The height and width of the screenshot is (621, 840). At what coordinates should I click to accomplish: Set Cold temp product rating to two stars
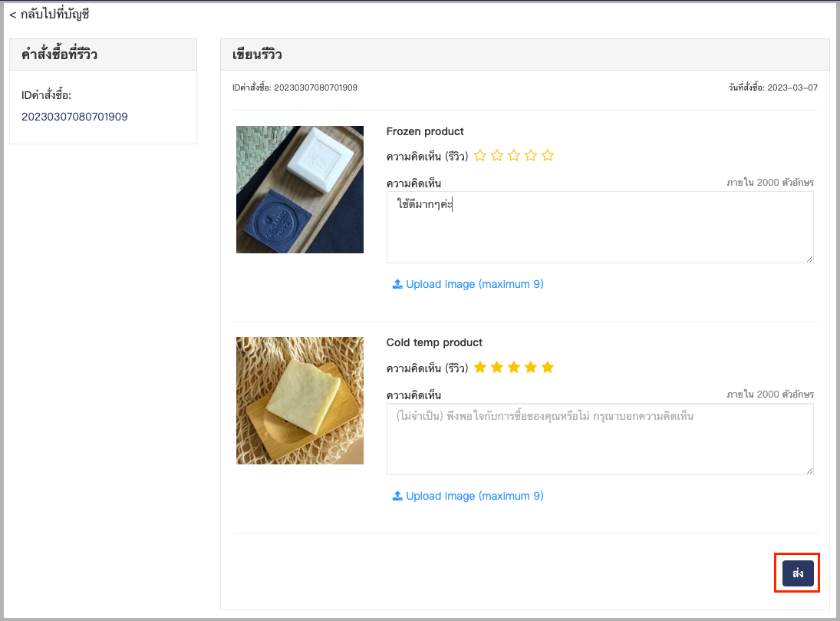[x=497, y=368]
